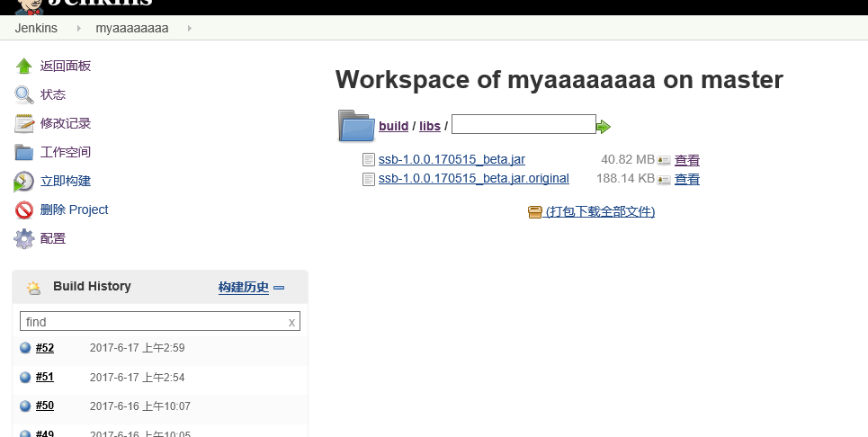Click the gear configure icon

(x=24, y=239)
